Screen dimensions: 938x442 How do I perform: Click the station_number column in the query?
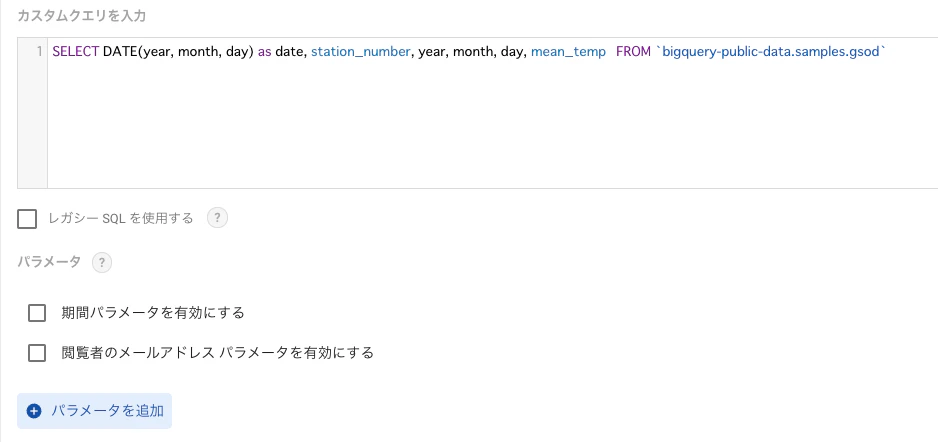tap(361, 52)
